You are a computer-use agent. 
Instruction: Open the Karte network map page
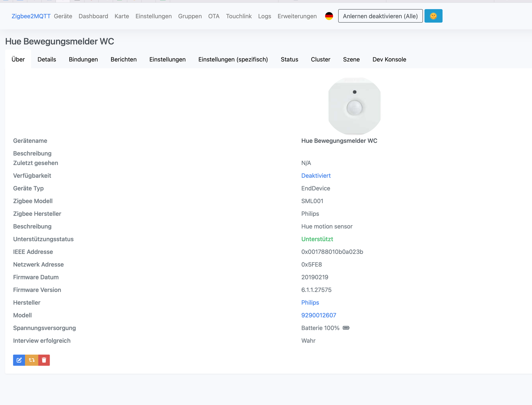point(122,16)
